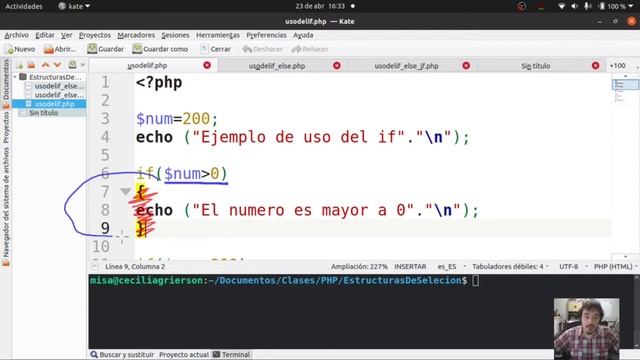Close the usodelif_else_if.php tab
Image resolution: width=640 pixels, height=360 pixels.
click(x=466, y=65)
